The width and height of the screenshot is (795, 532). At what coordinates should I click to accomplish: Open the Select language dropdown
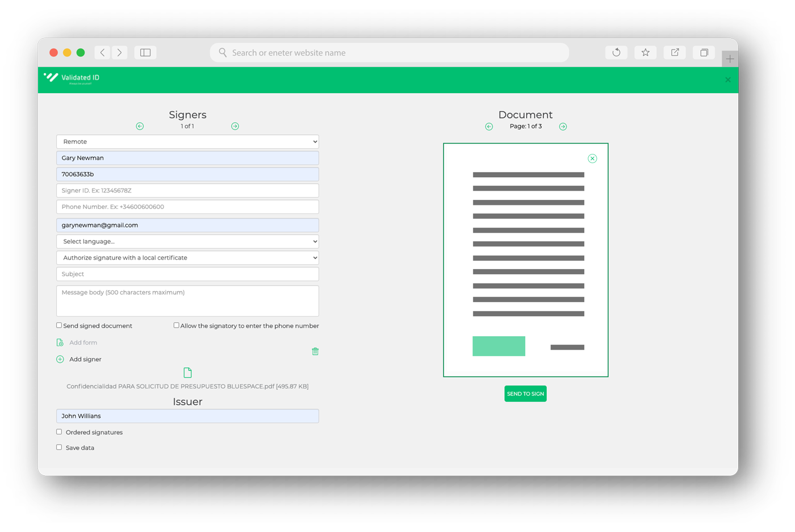pyautogui.click(x=187, y=241)
